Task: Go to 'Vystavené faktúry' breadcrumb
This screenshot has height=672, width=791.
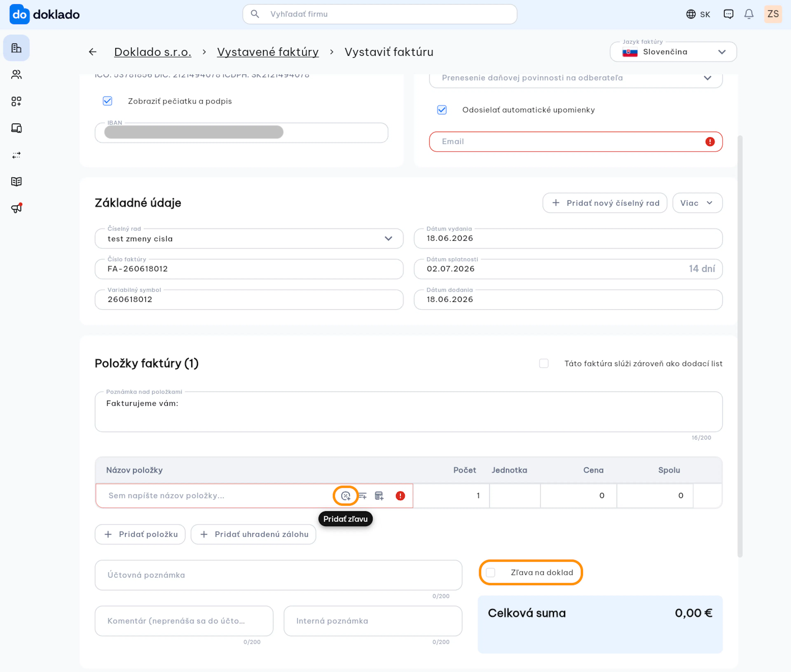Action: 268,52
